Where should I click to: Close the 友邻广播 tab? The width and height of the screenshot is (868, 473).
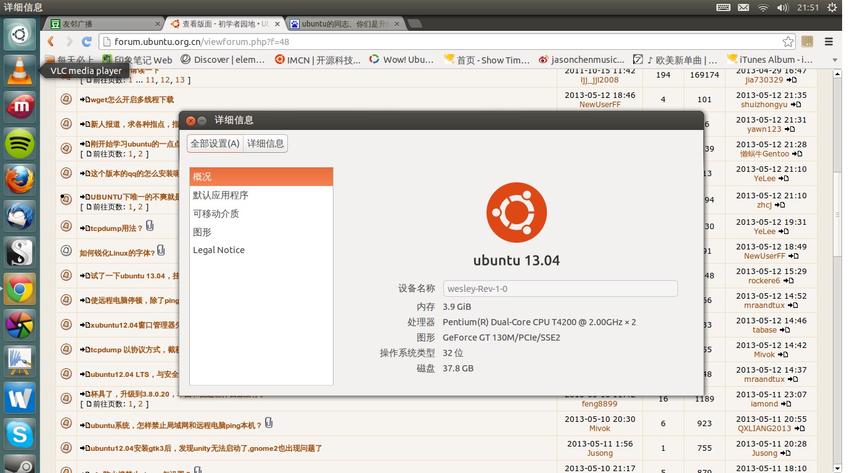(158, 24)
